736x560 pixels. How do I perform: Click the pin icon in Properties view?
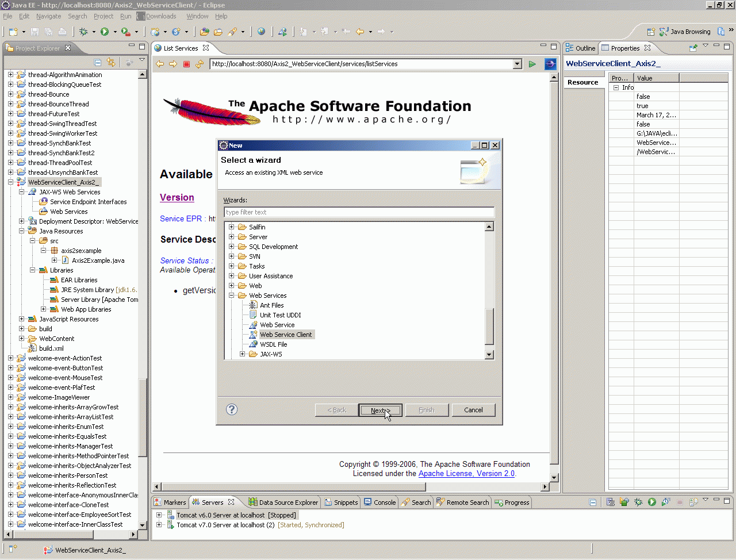tap(693, 48)
